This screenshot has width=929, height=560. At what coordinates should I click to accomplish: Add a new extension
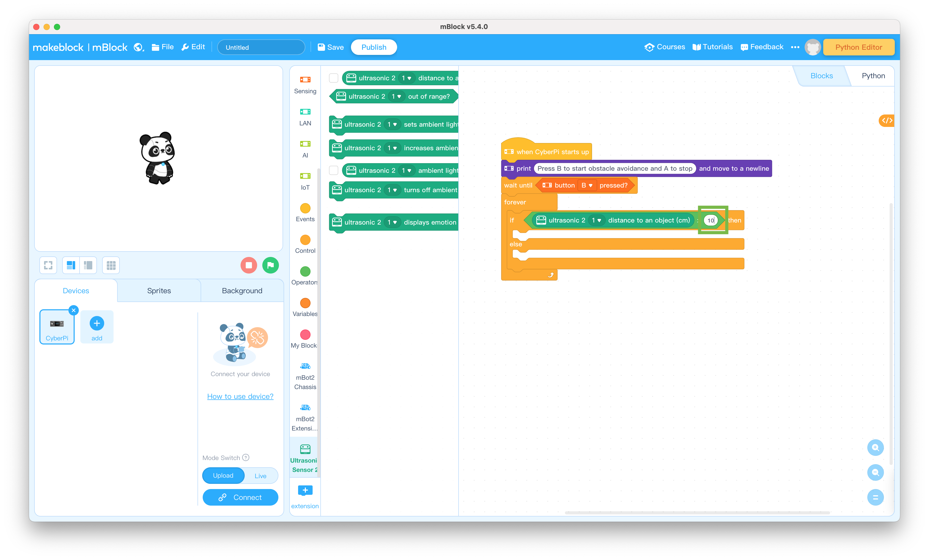pos(305,497)
